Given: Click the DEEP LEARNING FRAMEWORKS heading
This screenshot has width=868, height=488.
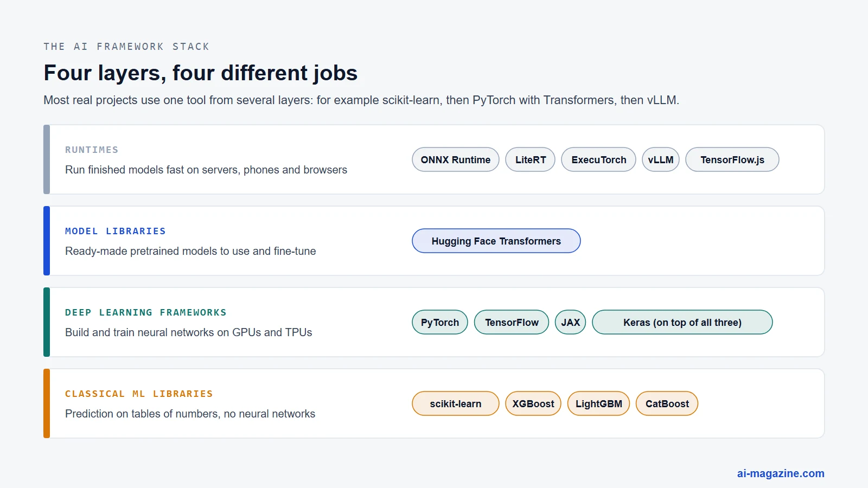Looking at the screenshot, I should pyautogui.click(x=146, y=312).
